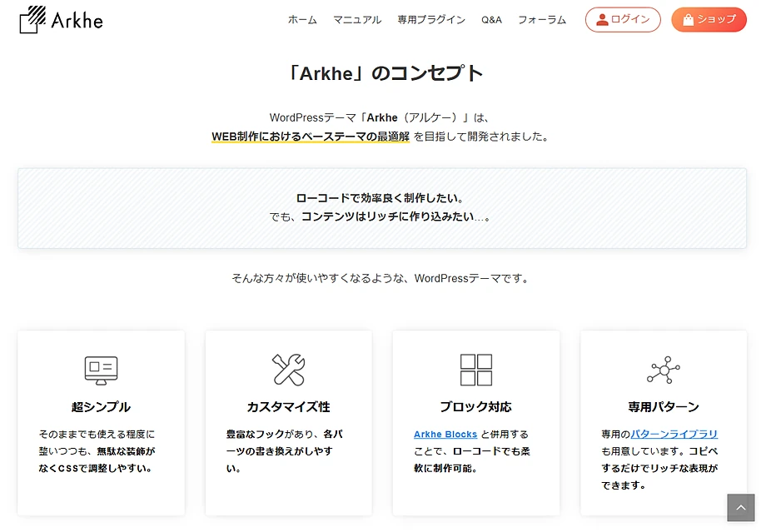This screenshot has width=766, height=532.
Task: Open the フォーラム menu item
Action: (542, 20)
